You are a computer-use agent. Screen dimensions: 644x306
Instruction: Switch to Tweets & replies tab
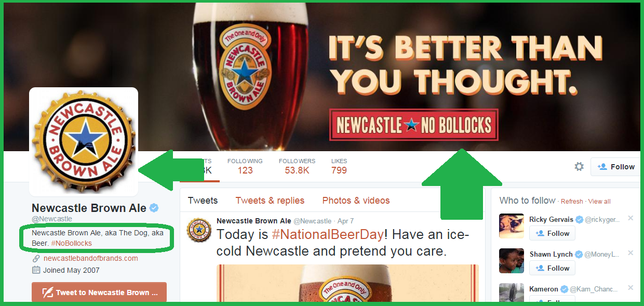click(270, 201)
